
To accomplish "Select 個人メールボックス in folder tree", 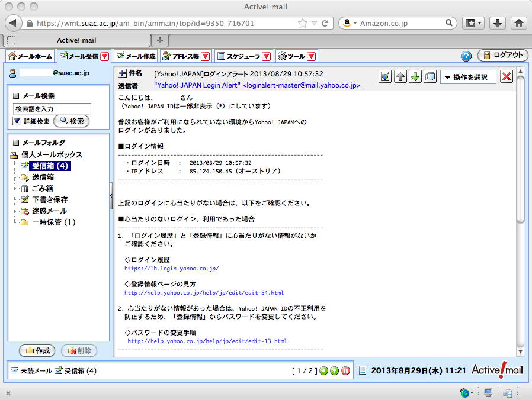I will [x=52, y=154].
